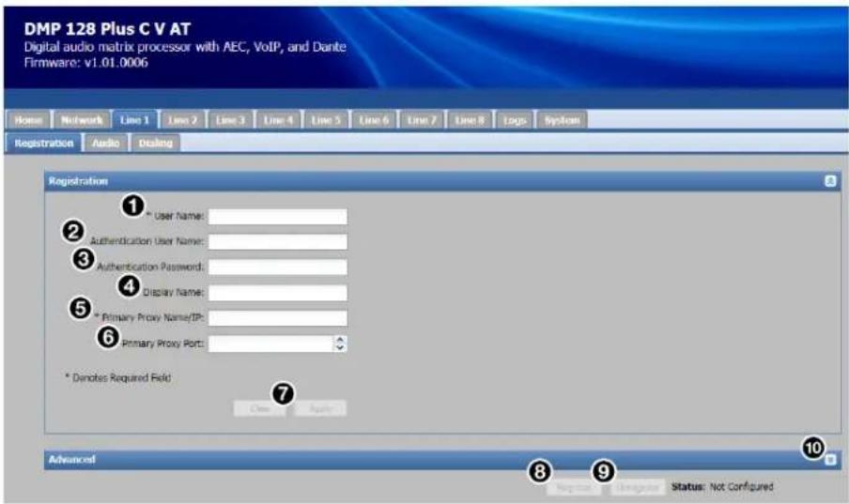Click the User Name input field

278,217
